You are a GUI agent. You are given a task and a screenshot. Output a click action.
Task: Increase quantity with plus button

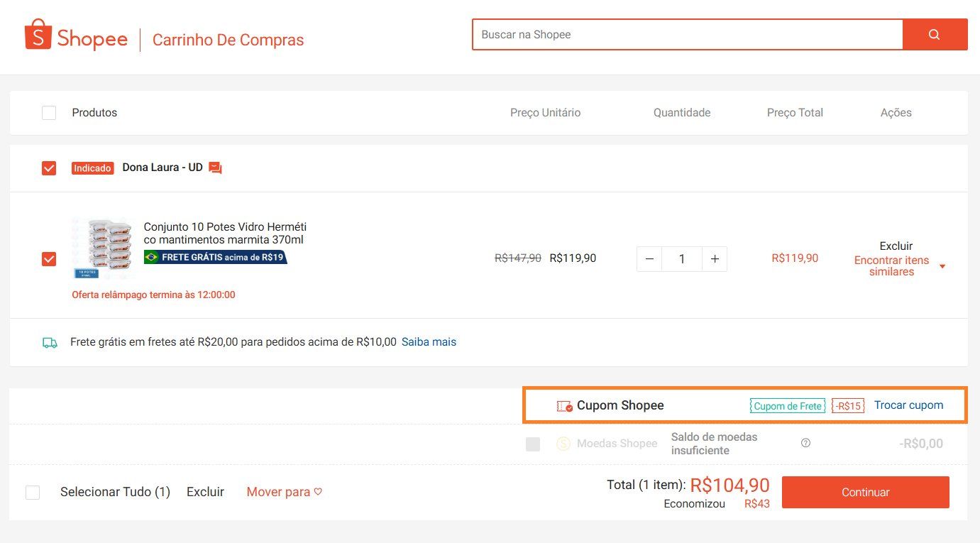[715, 259]
